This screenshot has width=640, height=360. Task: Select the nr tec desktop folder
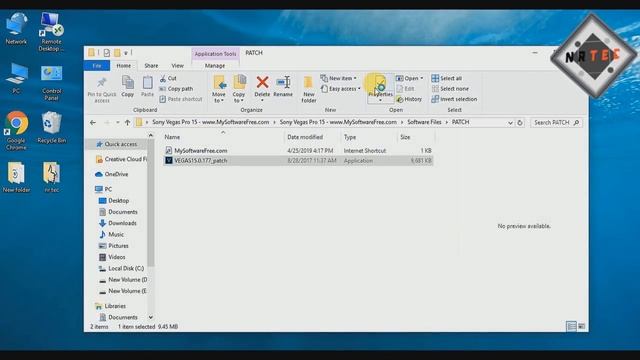tap(51, 177)
